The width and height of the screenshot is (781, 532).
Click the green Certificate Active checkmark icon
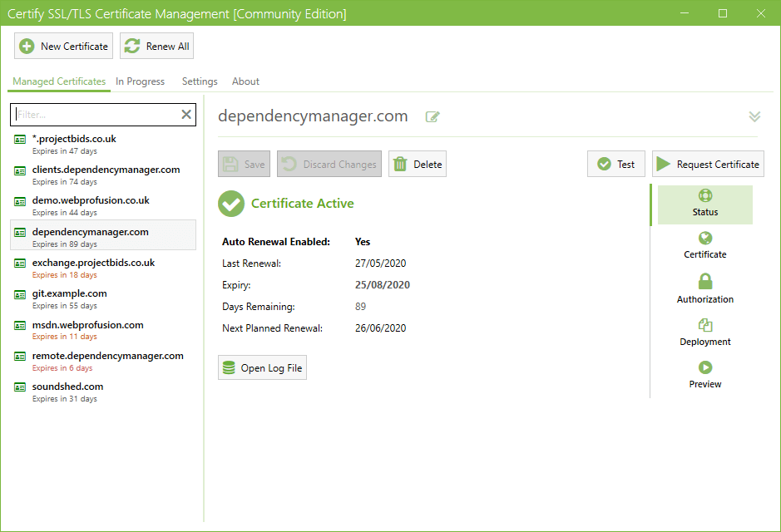click(231, 204)
